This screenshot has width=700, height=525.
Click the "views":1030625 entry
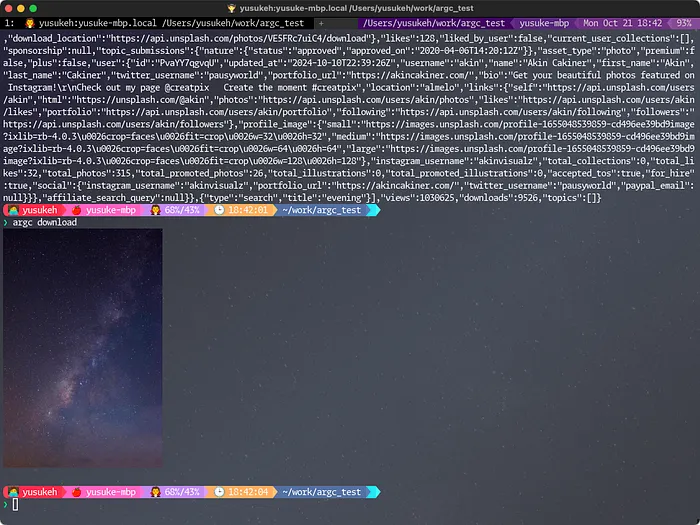pos(419,198)
